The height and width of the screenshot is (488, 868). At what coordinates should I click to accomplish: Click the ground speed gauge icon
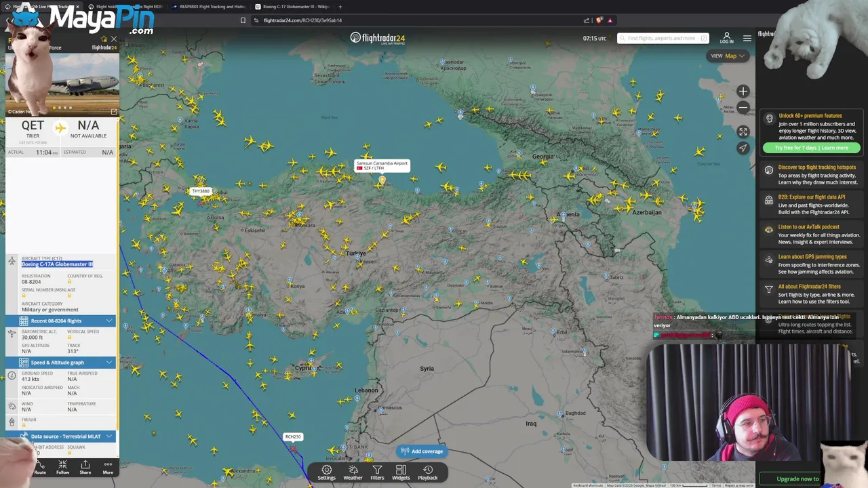tap(12, 375)
